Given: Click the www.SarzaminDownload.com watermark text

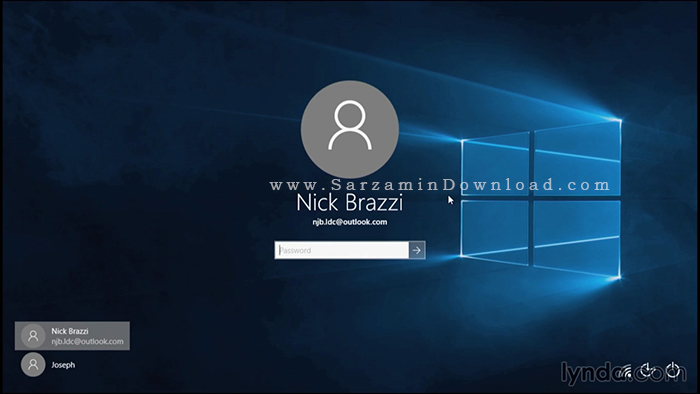Looking at the screenshot, I should [440, 185].
